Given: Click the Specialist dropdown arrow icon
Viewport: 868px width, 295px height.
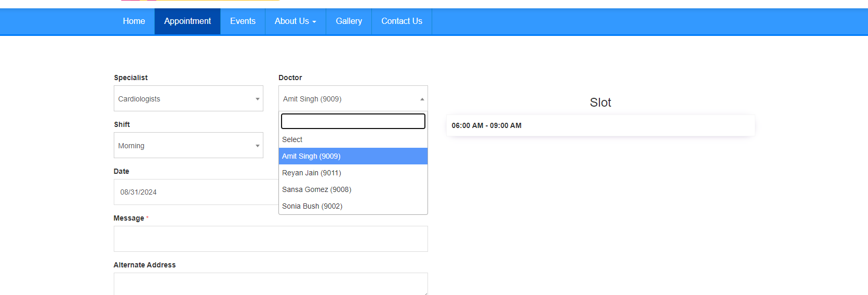Looking at the screenshot, I should point(257,99).
